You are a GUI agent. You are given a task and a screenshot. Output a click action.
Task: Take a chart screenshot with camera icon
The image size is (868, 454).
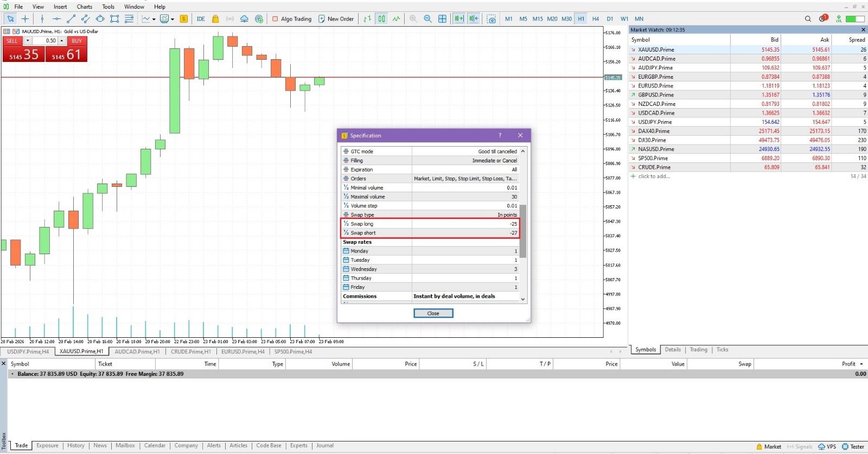pos(492,18)
